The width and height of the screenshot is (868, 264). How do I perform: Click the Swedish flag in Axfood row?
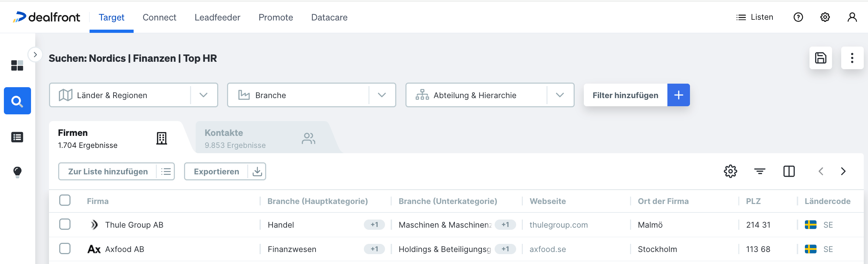pyautogui.click(x=811, y=249)
